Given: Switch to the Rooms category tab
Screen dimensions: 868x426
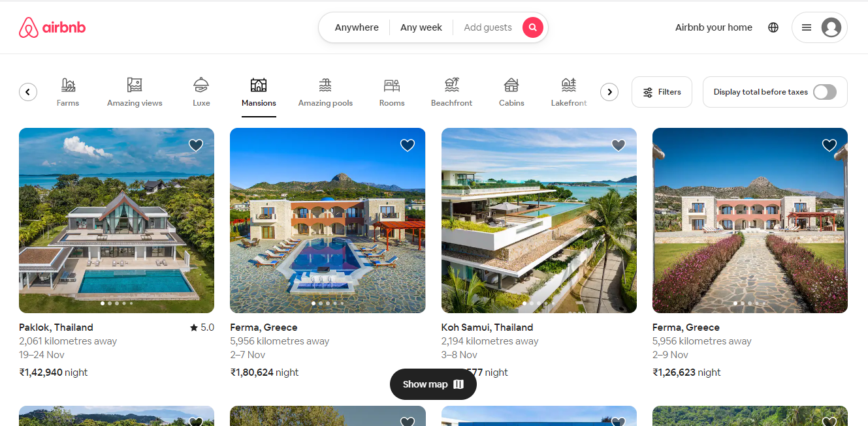Looking at the screenshot, I should [392, 93].
